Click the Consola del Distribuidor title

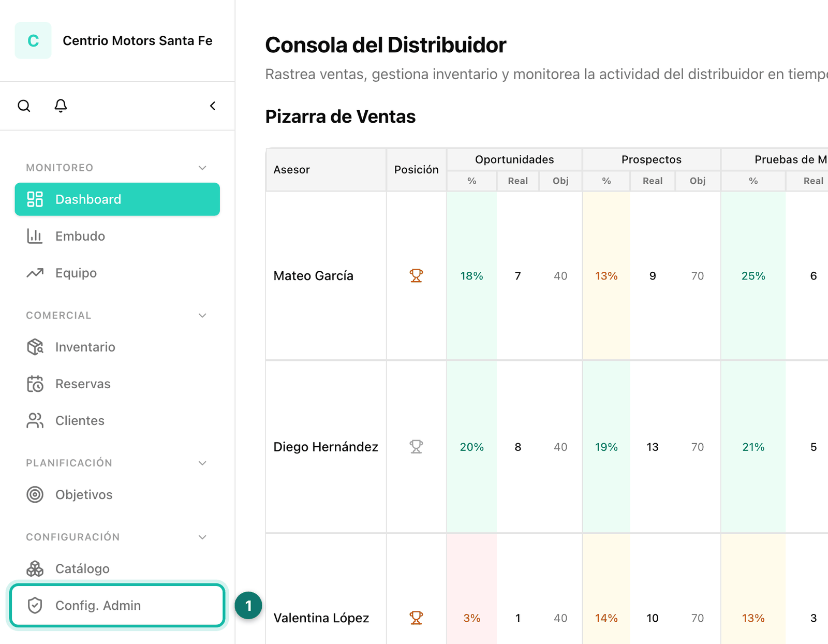[386, 45]
